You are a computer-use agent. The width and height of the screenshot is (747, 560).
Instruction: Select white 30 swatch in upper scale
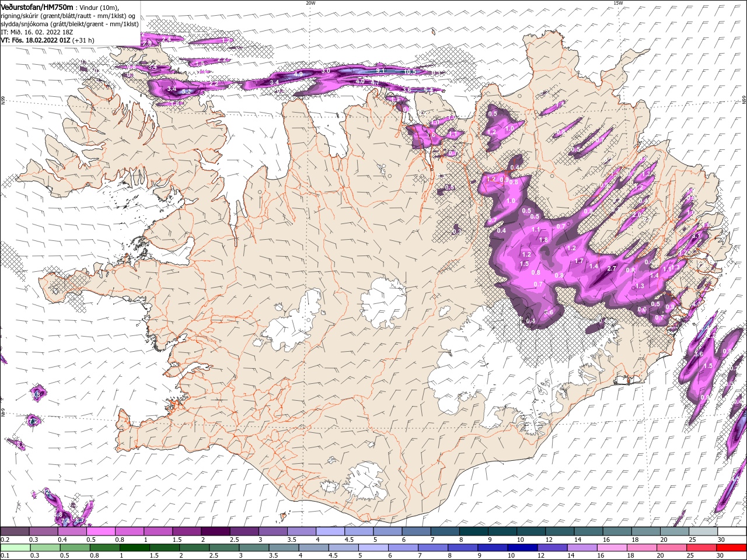[731, 531]
